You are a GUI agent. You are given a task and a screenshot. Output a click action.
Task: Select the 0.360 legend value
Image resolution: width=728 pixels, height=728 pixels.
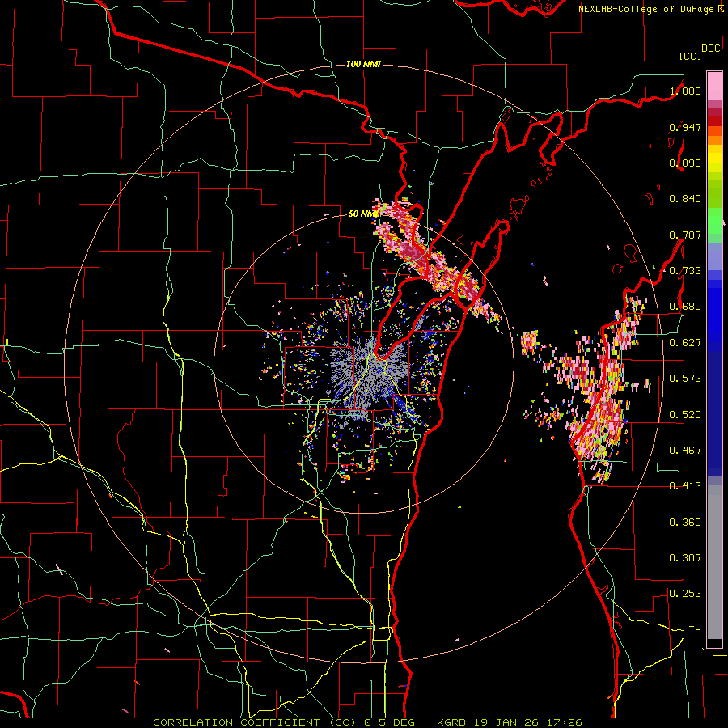[x=685, y=523]
